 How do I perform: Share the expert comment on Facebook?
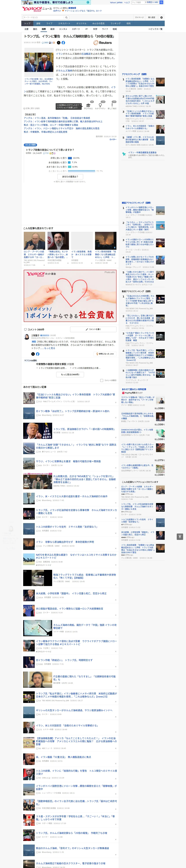click(38, 354)
